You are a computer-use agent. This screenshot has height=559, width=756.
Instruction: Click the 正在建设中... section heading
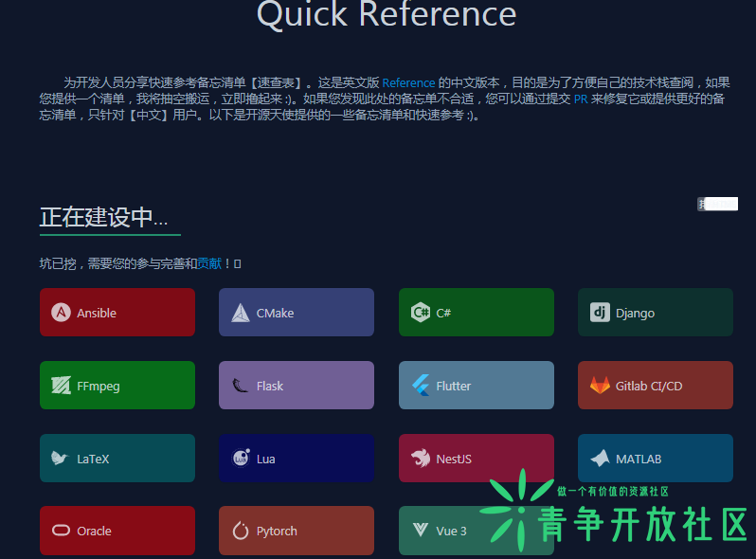pyautogui.click(x=103, y=217)
